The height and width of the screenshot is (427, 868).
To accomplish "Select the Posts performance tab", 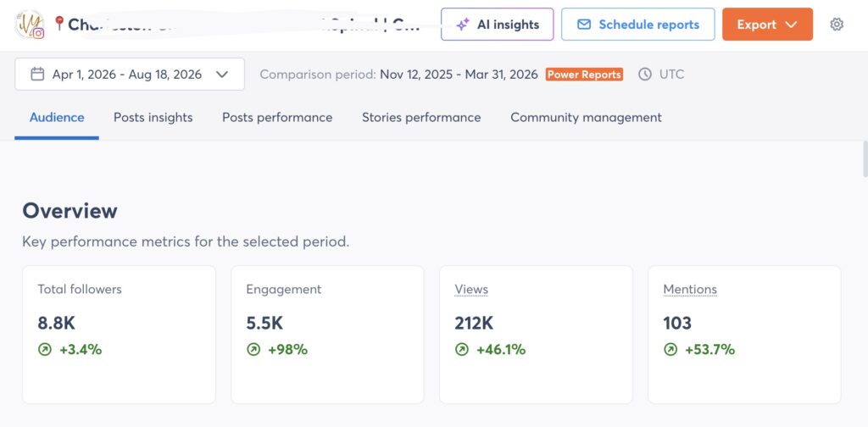I will pos(277,117).
